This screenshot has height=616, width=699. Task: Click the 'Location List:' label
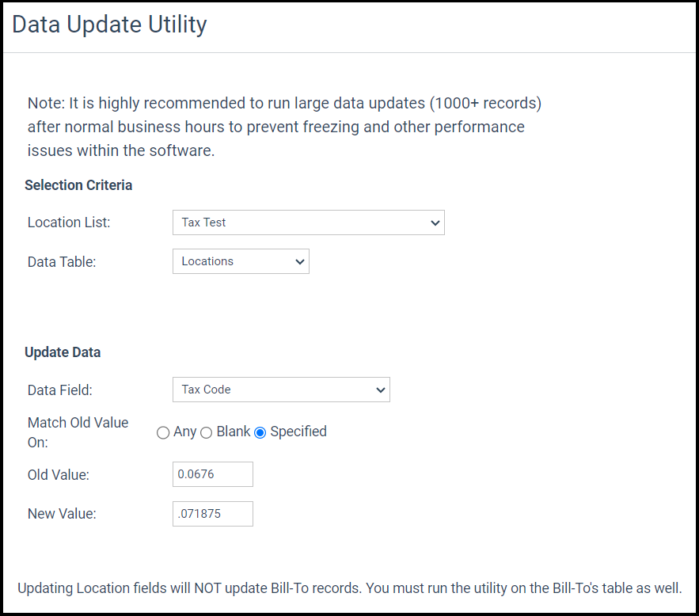tap(69, 222)
